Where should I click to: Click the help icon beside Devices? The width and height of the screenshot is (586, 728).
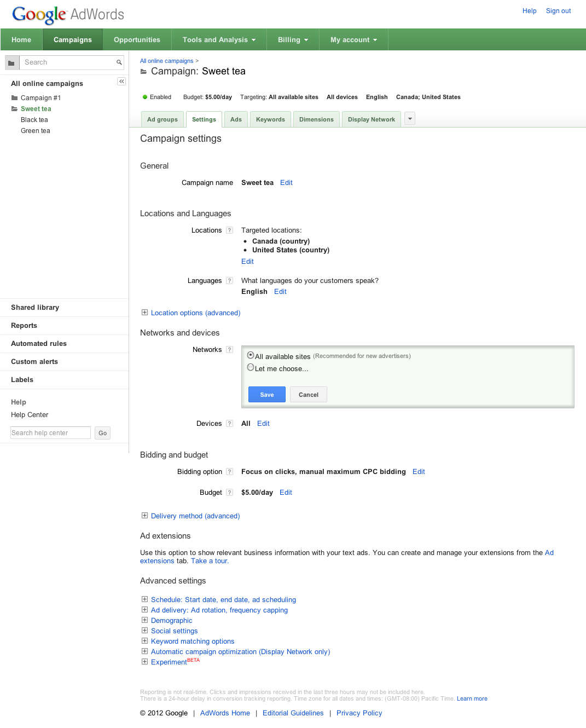230,424
